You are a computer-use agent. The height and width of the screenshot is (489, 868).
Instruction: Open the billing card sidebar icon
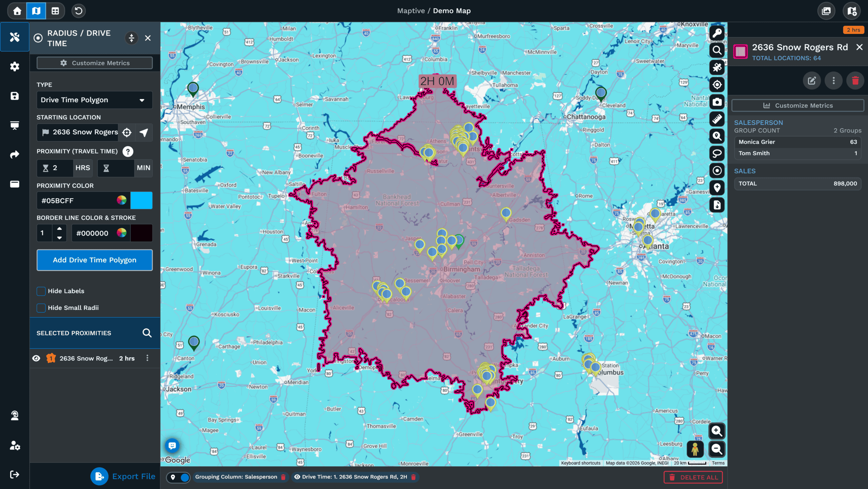point(15,184)
